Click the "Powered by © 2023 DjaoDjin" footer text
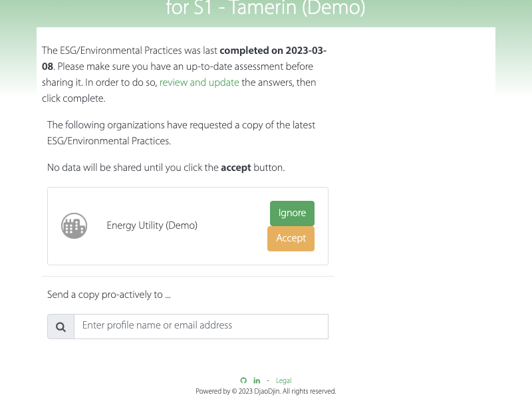The width and height of the screenshot is (532, 399). tap(265, 392)
